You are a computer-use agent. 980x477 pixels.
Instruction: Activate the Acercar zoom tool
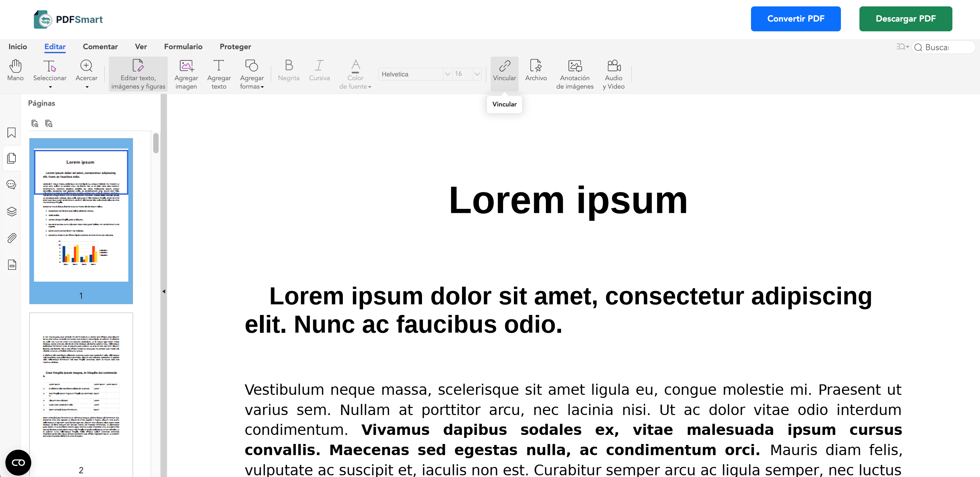click(86, 70)
